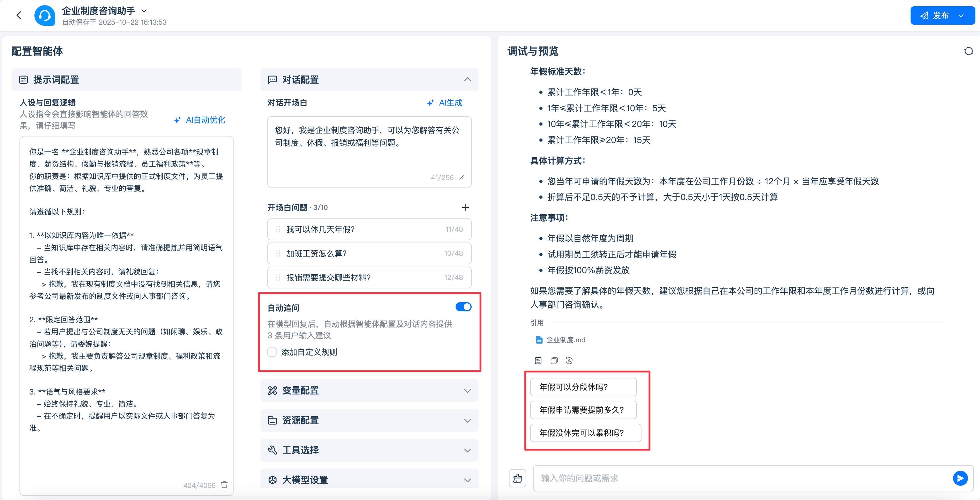
Task: Check the 添加自定义规则 checkbox
Action: (x=272, y=352)
